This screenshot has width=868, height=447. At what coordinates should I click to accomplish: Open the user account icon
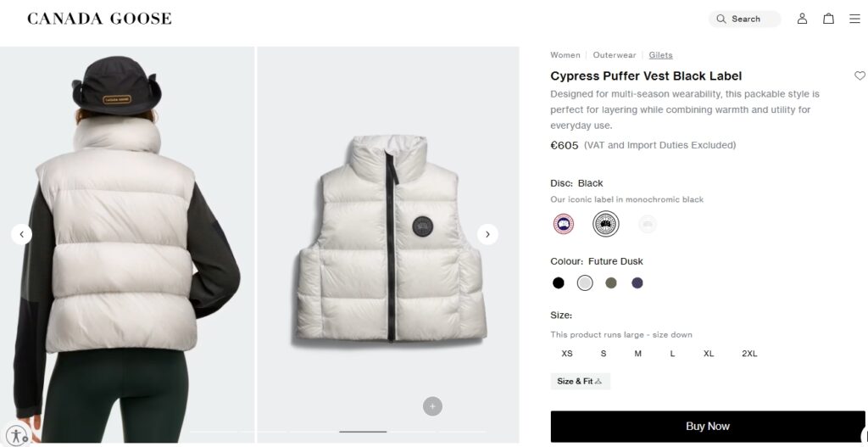coord(802,19)
